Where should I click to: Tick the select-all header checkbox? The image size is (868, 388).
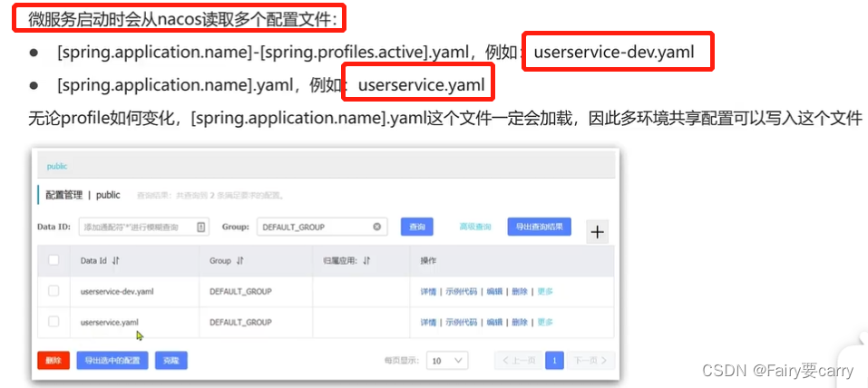(54, 260)
